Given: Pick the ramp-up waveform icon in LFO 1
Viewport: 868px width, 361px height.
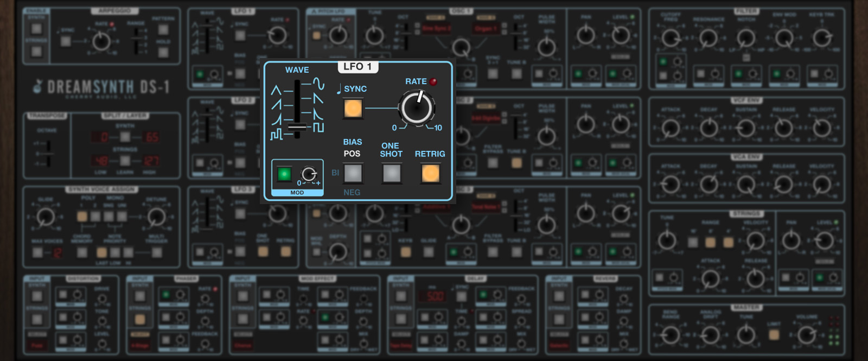Looking at the screenshot, I should pyautogui.click(x=276, y=104).
